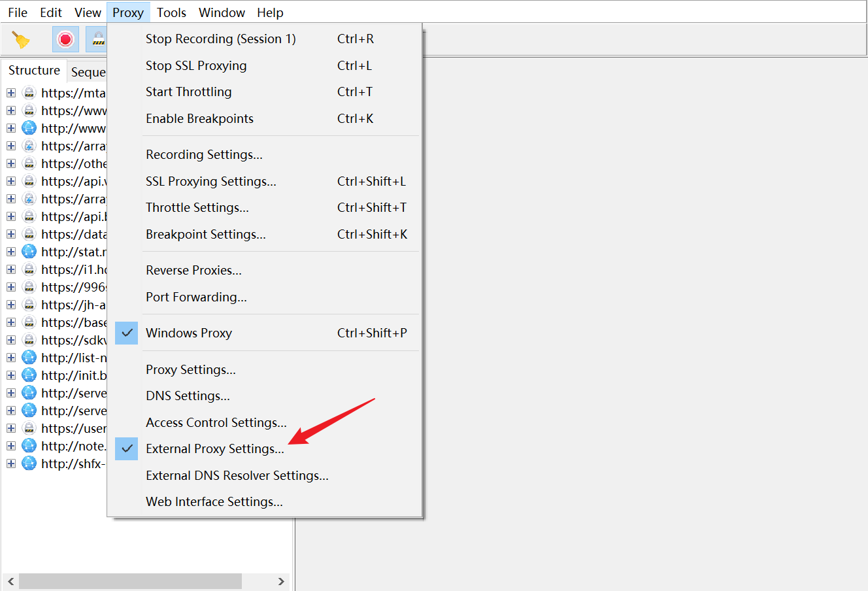Click the horizontal scrollbar left arrow
868x591 pixels.
point(10,581)
